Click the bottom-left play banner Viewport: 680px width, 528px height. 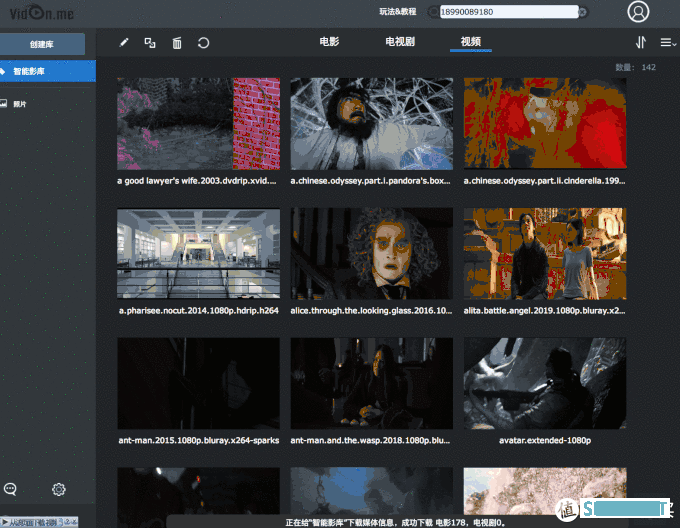(39, 522)
